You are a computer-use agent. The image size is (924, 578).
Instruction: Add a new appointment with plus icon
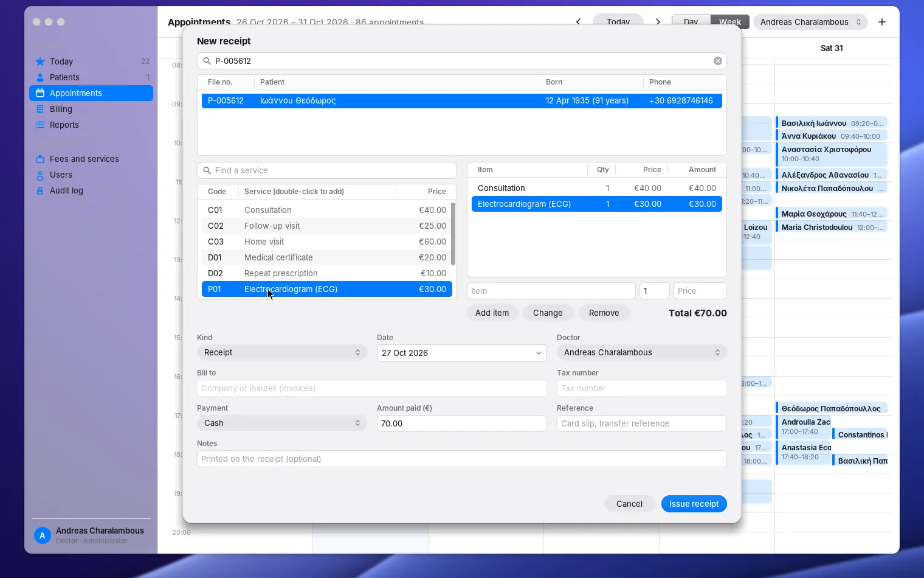coord(882,22)
